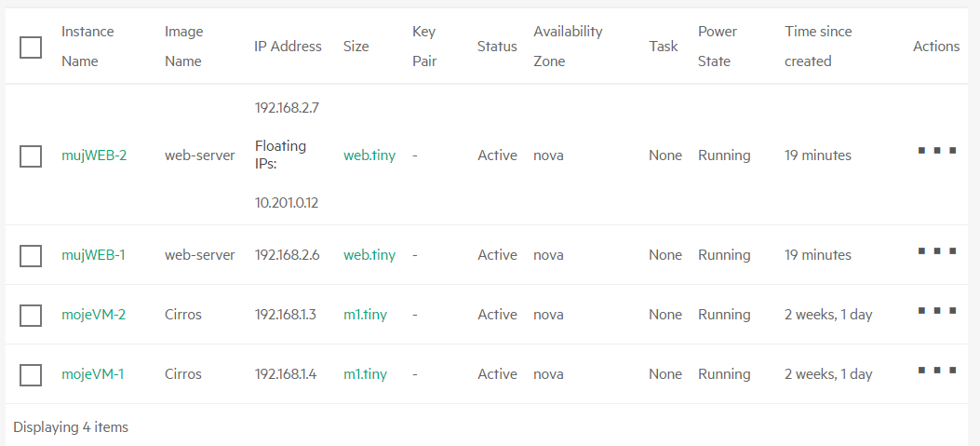Click web.tiny size link for mujWEB-1
The image size is (980, 446).
click(x=369, y=254)
